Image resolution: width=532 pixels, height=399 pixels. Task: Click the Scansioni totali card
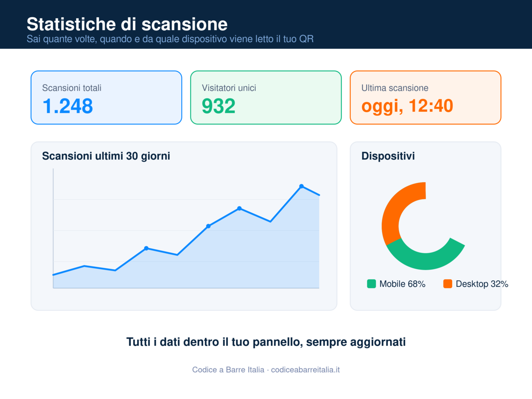106,98
